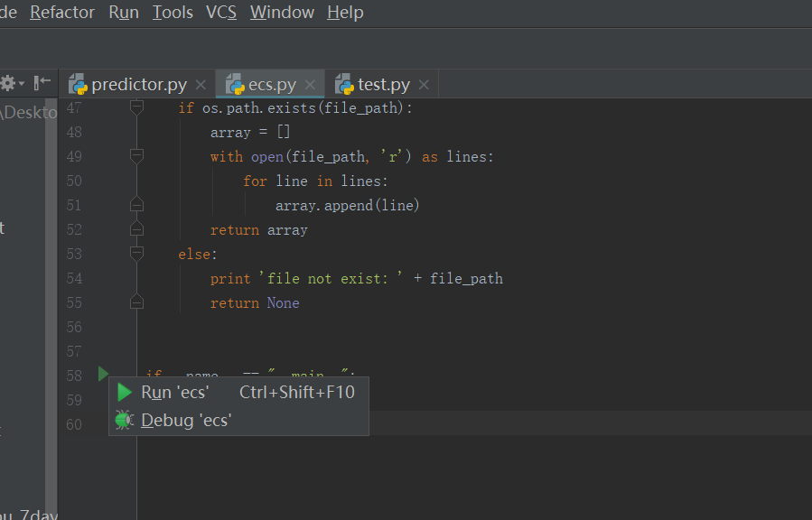
Task: Click the 'array.append(line)' code text
Action: [x=347, y=206]
